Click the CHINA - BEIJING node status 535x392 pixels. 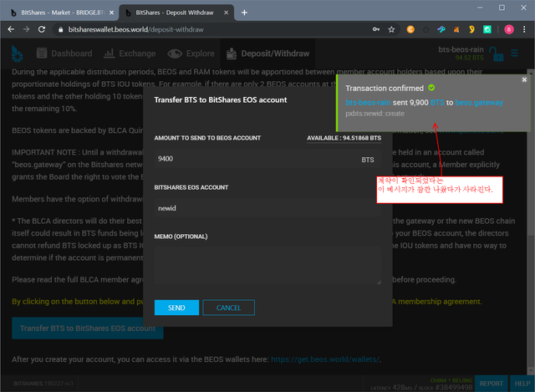click(x=451, y=380)
